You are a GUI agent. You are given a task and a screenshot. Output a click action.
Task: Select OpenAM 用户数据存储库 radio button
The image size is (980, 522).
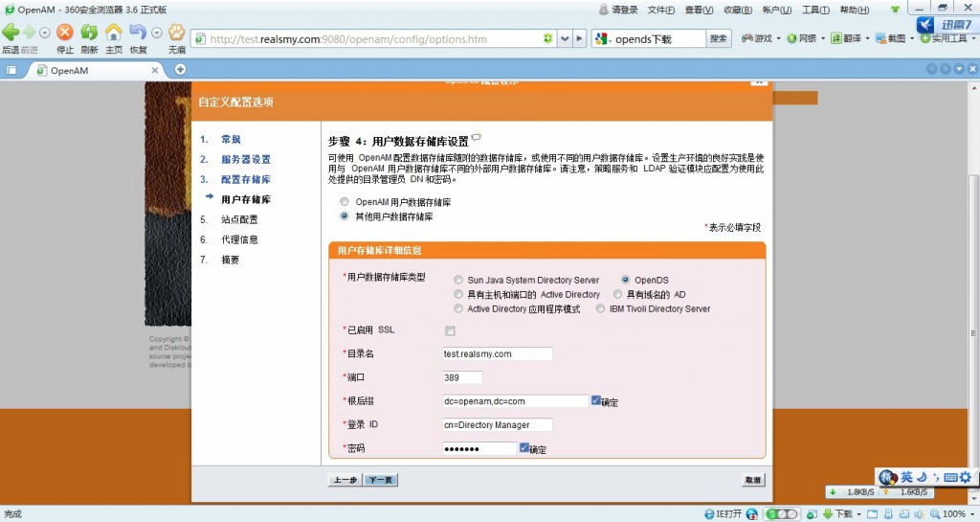[345, 202]
